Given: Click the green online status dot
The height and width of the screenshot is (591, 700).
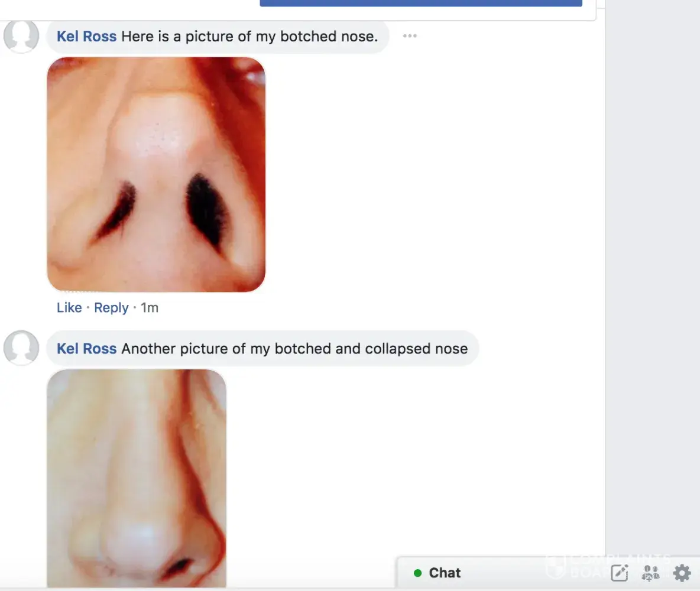Looking at the screenshot, I should pos(418,573).
